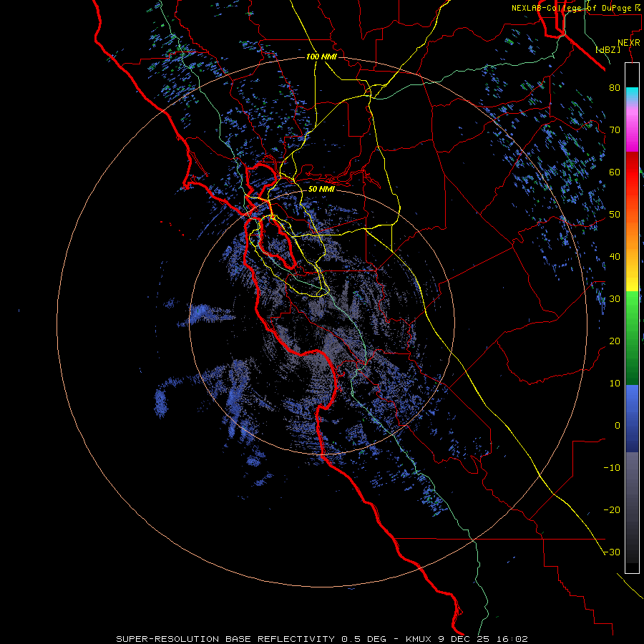Click the 80 value on the dBZ scale
Viewport: 644px width, 644px height.
(615, 88)
